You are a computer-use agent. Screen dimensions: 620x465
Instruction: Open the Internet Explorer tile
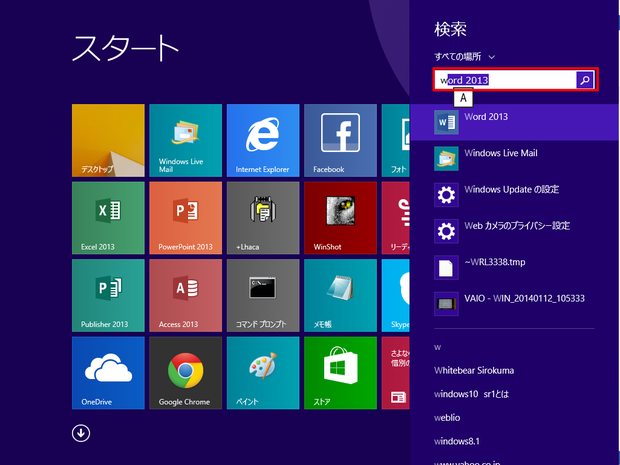tap(263, 140)
